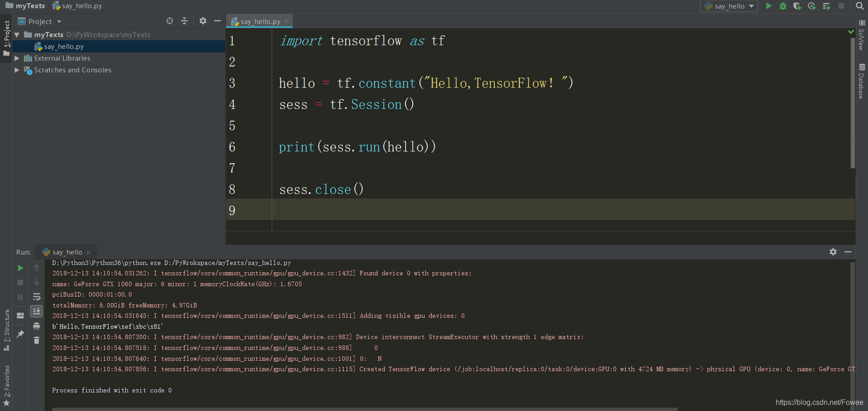Hide the Project tool window
Viewport: 868px width, 411px height.
pos(217,21)
